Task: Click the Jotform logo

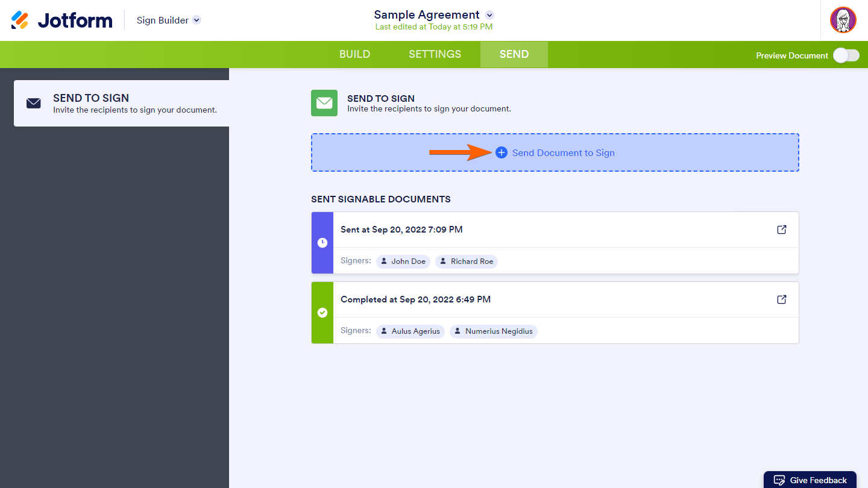Action: coord(61,20)
